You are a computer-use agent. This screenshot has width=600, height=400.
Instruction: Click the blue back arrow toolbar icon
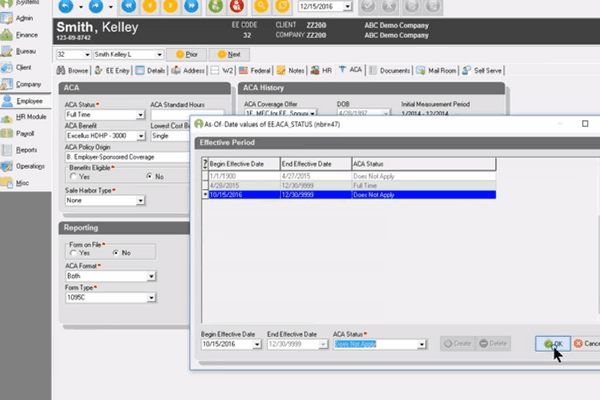[66, 6]
